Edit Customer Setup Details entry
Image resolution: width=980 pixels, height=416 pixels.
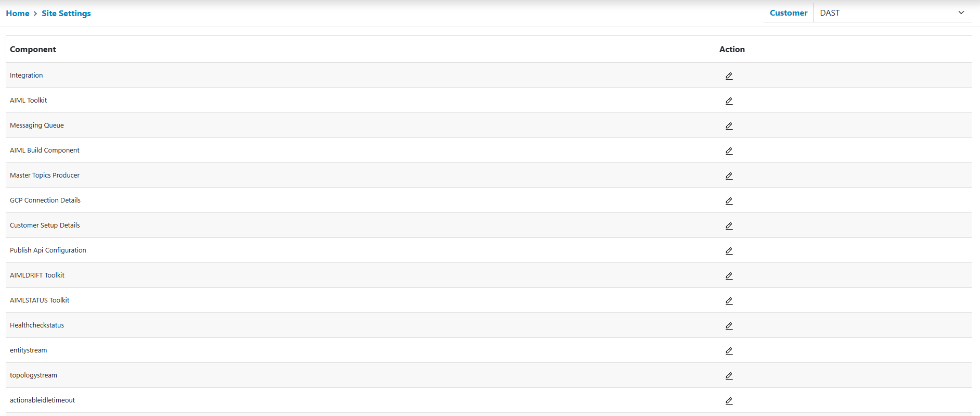(x=729, y=226)
